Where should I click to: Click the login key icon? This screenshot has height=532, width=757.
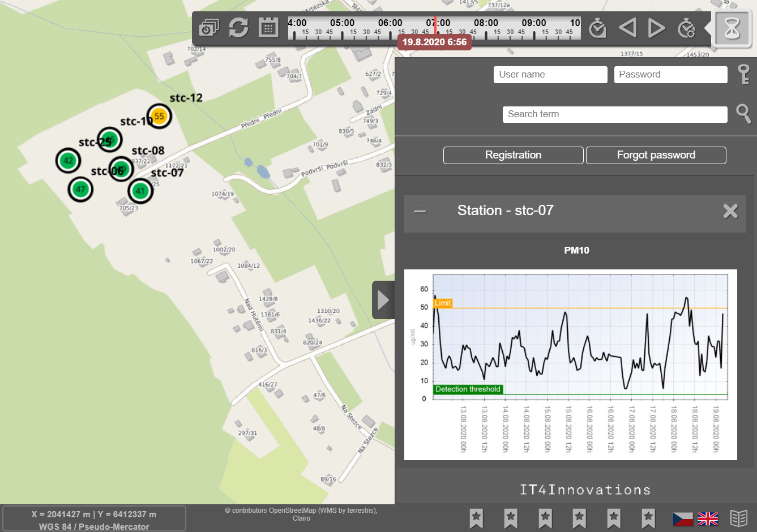[x=743, y=74]
